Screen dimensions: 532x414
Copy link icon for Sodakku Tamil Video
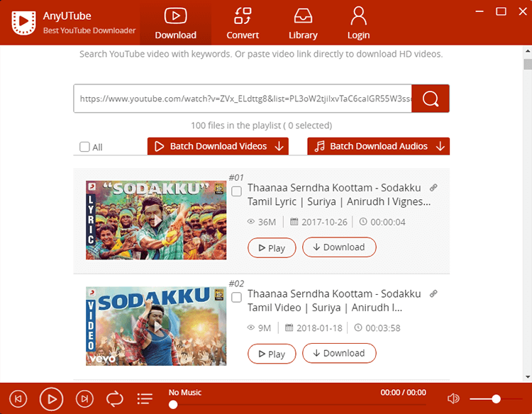pos(433,293)
